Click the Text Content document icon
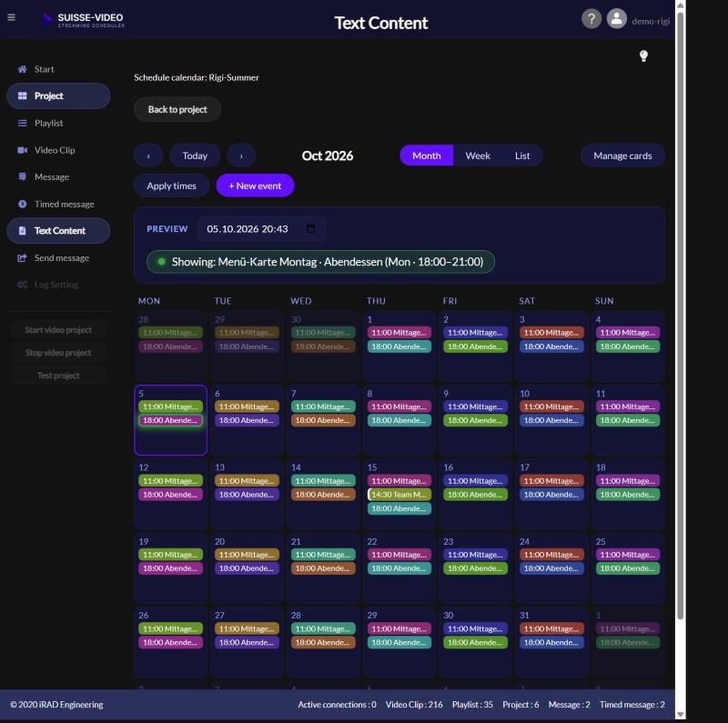 click(x=22, y=231)
